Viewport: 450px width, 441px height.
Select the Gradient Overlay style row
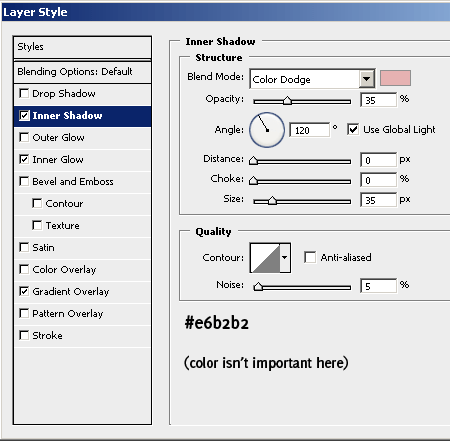(x=82, y=292)
